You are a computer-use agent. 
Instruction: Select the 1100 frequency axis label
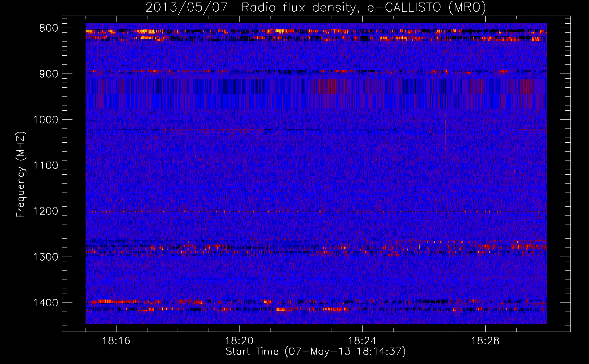(46, 166)
